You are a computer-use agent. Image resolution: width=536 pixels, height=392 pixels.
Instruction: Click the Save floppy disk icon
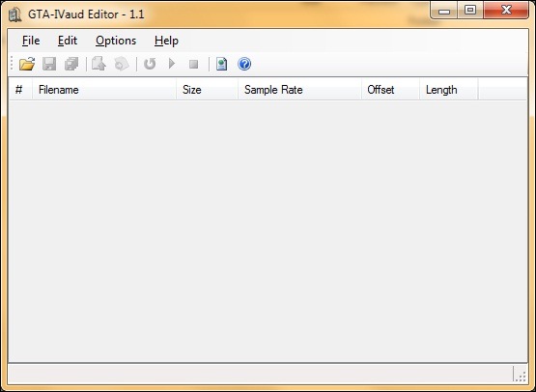(x=49, y=64)
